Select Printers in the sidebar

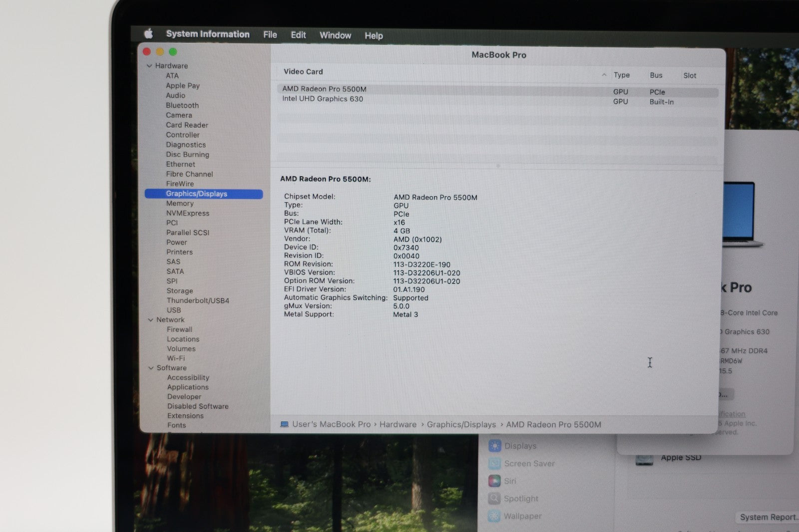(179, 252)
